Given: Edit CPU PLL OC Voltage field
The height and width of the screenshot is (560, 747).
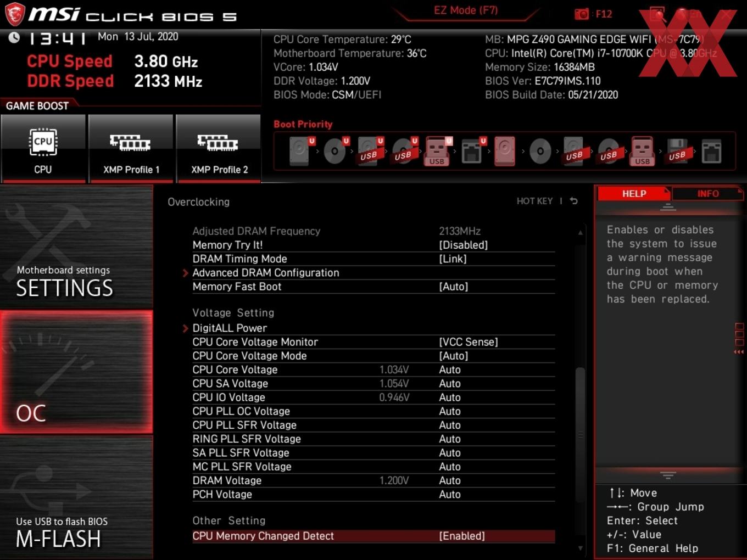Looking at the screenshot, I should point(450,411).
